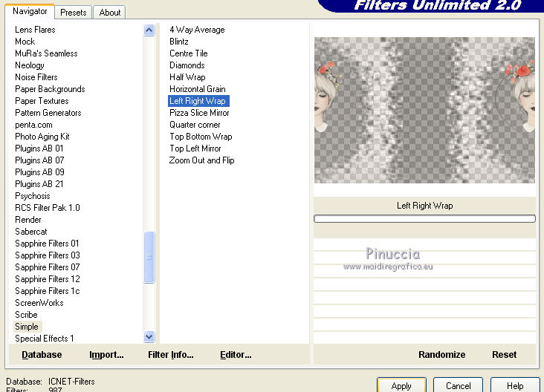
Task: Choose the Top Left Mirror filter
Action: (x=195, y=148)
